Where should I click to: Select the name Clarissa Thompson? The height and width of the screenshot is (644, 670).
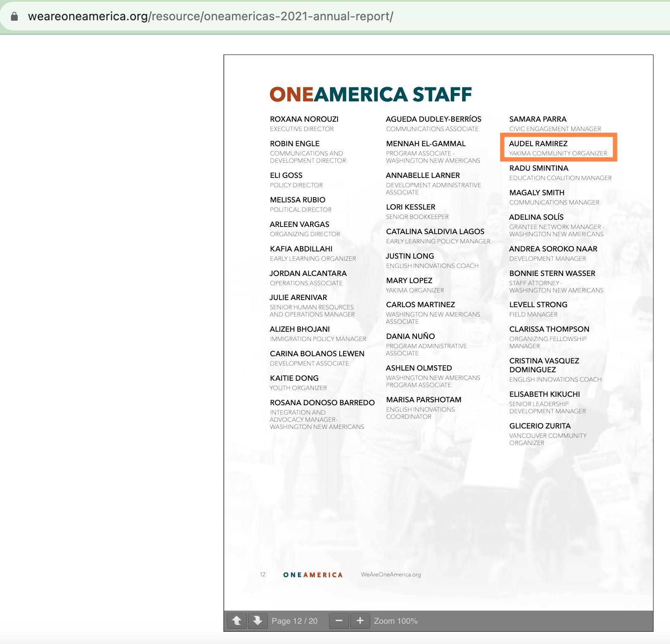coord(549,329)
